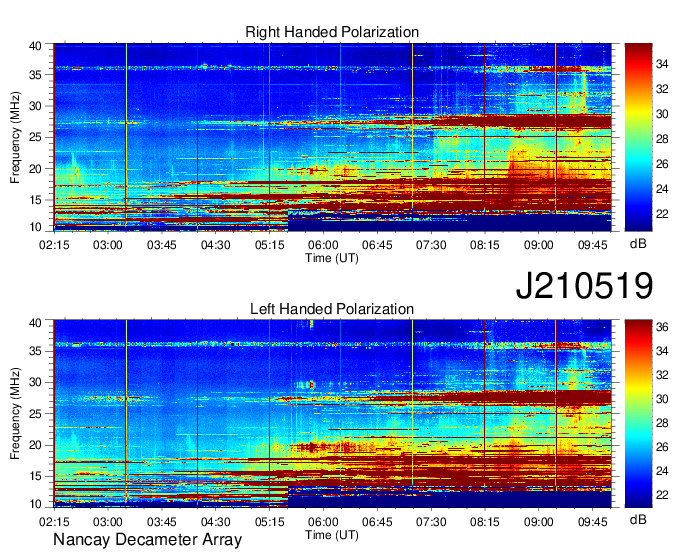Click the bottom plot's color bar
Viewport: 680px width, 552px height.
638,414
